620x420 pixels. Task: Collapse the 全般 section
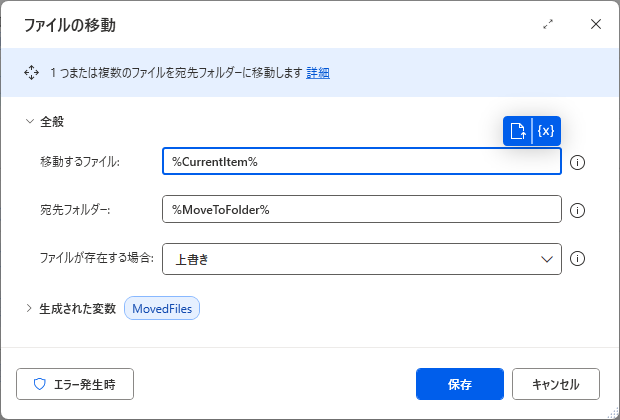click(30, 121)
